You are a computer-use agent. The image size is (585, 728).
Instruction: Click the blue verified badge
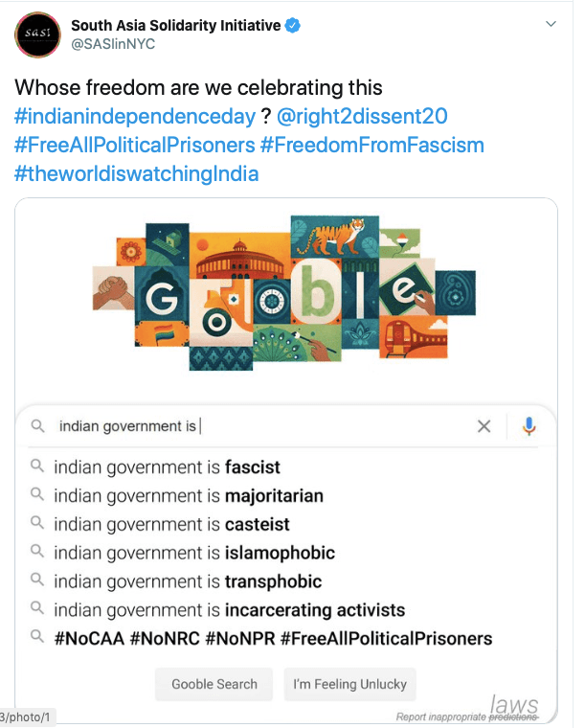point(293,25)
